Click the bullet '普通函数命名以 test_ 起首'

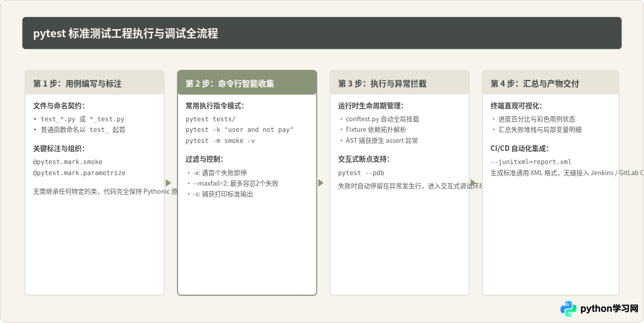point(79,130)
